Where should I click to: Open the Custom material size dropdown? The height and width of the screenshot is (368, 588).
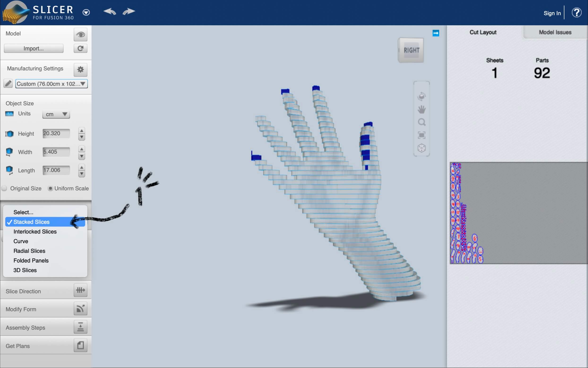click(x=51, y=84)
